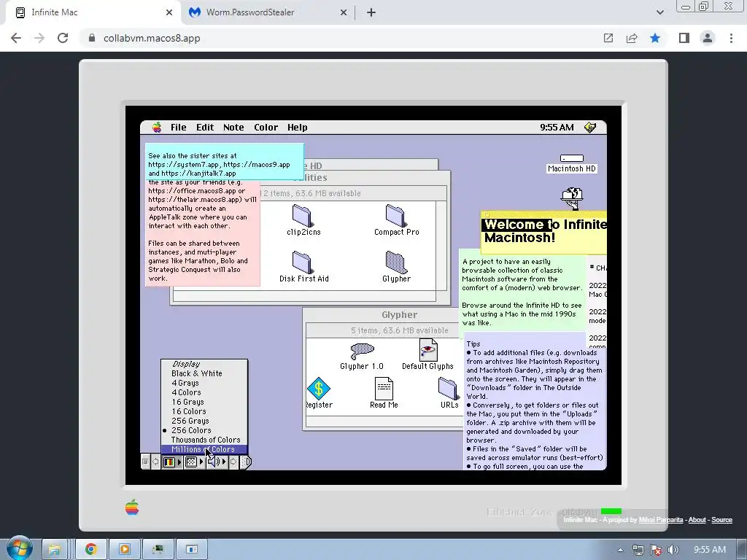Click the Windows Start button
Image resolution: width=747 pixels, height=560 pixels.
pyautogui.click(x=19, y=548)
